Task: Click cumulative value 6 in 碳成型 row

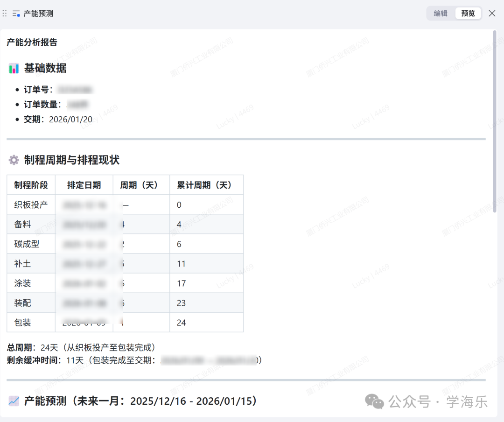Action: (x=179, y=244)
